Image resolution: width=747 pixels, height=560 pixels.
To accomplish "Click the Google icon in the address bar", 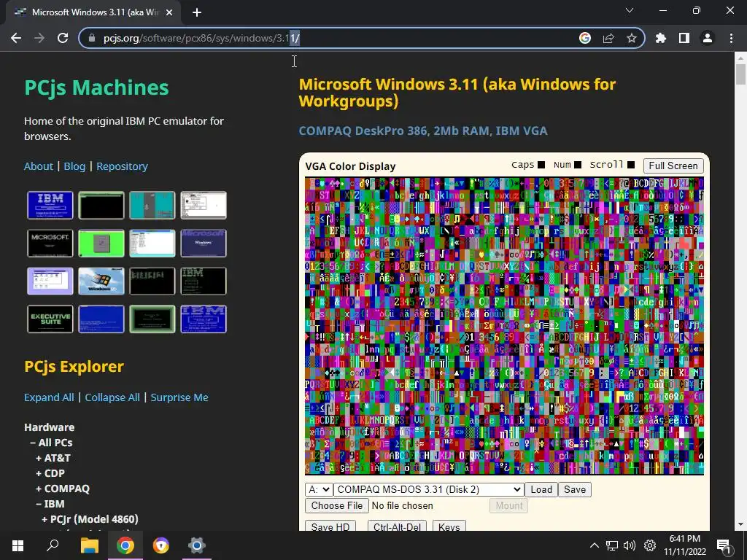I will [x=584, y=38].
